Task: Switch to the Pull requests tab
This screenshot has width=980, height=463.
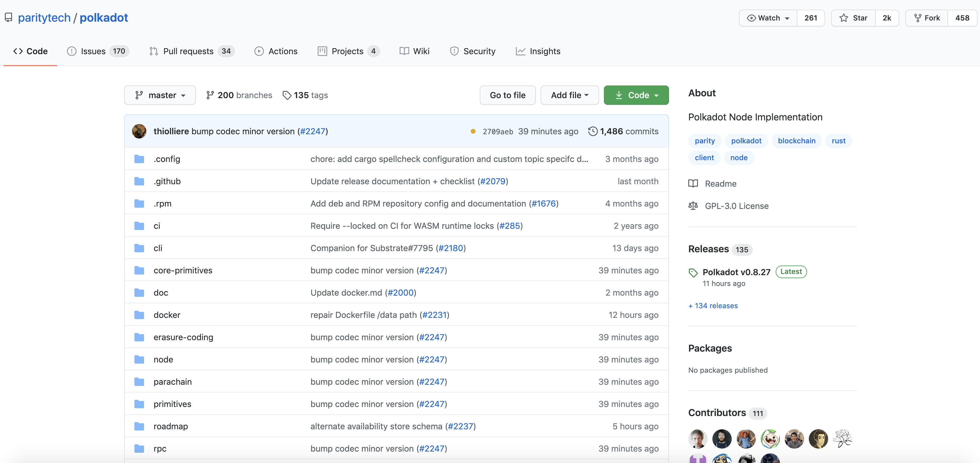Action: 188,51
